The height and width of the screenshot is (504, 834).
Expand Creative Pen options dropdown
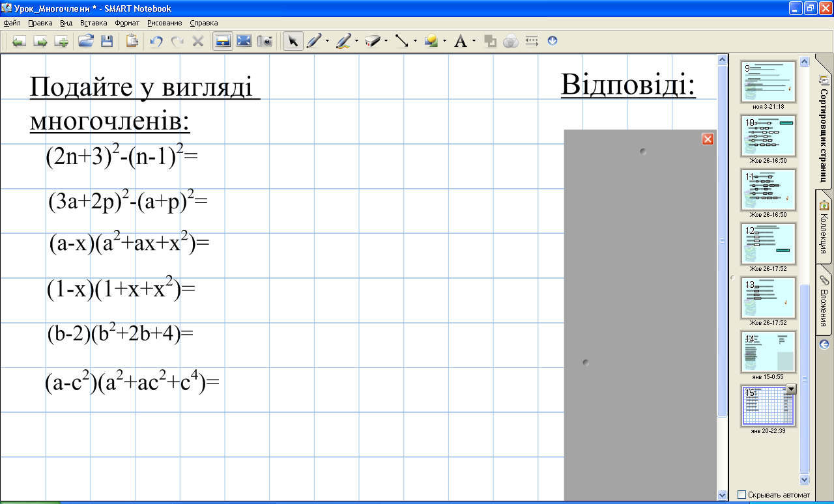pos(356,42)
